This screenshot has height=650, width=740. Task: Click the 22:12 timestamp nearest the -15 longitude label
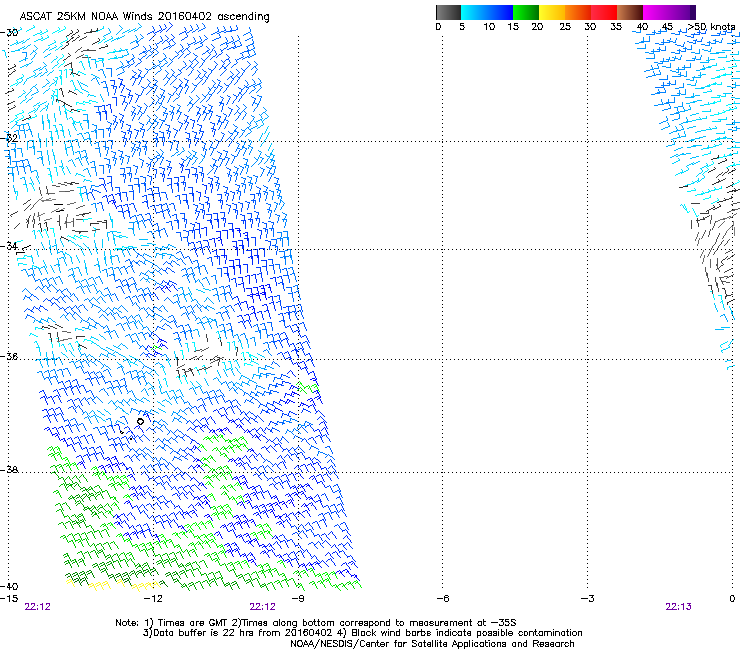[37, 607]
